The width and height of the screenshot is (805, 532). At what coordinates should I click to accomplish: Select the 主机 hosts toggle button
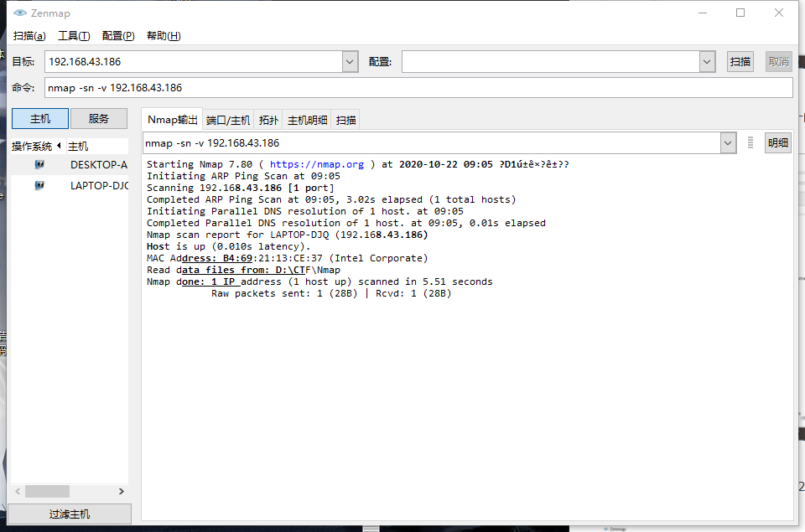pos(40,118)
